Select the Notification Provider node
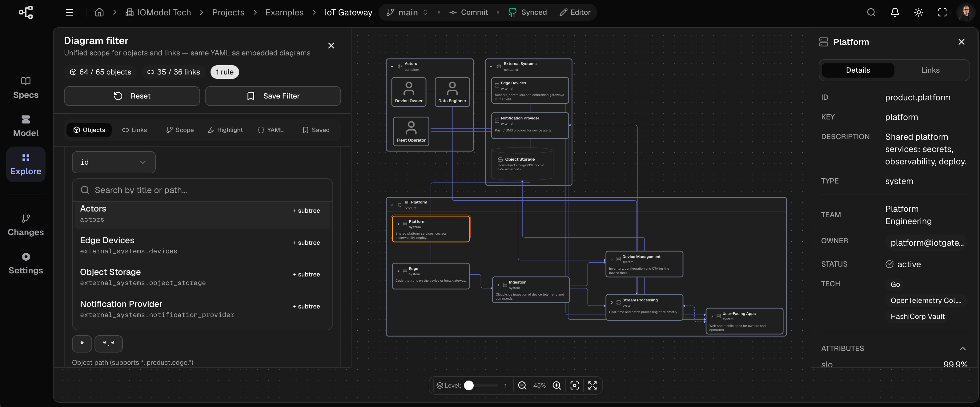 [530, 126]
